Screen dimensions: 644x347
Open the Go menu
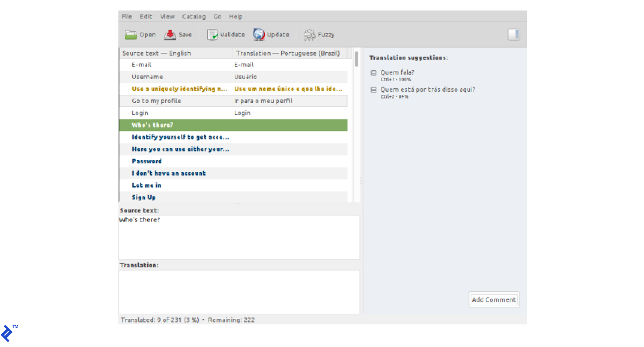click(217, 16)
